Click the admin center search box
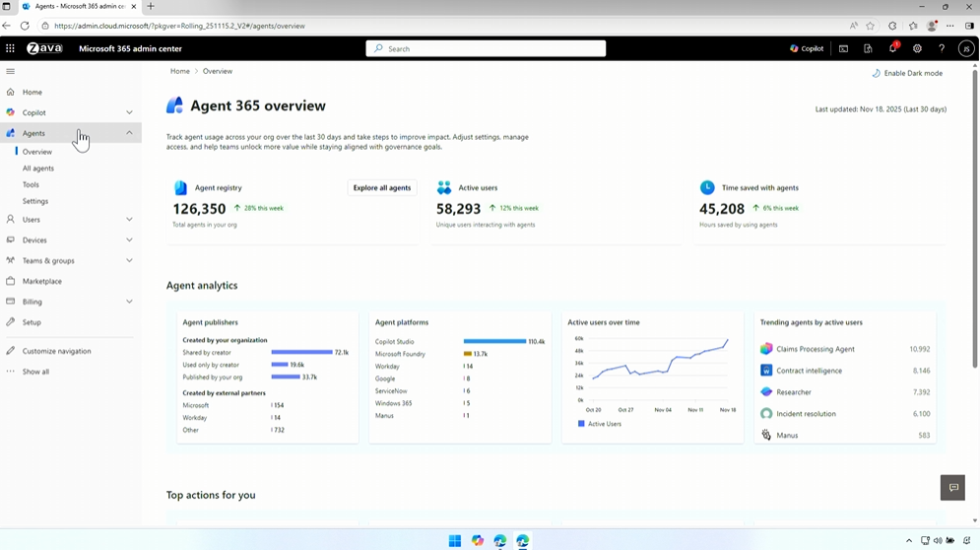 point(487,48)
